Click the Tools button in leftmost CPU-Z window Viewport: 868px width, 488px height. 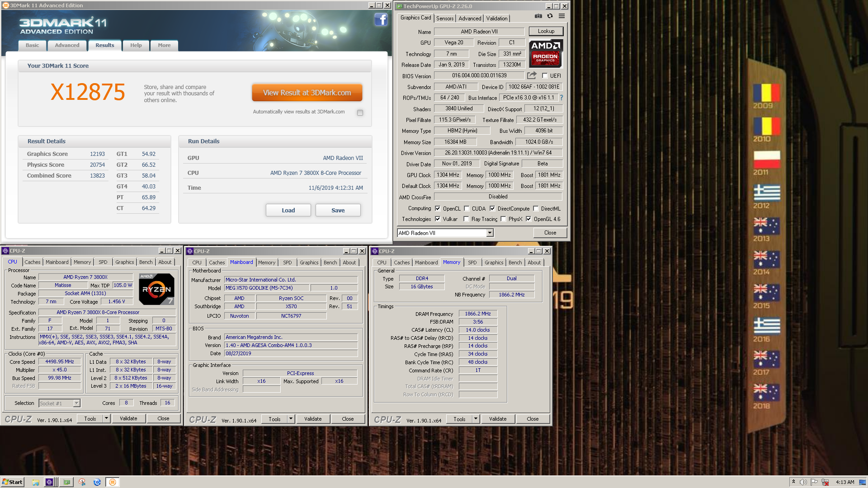(90, 418)
